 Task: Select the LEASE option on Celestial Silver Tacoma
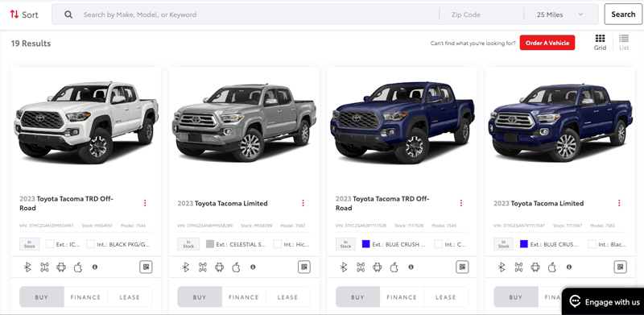pos(287,297)
